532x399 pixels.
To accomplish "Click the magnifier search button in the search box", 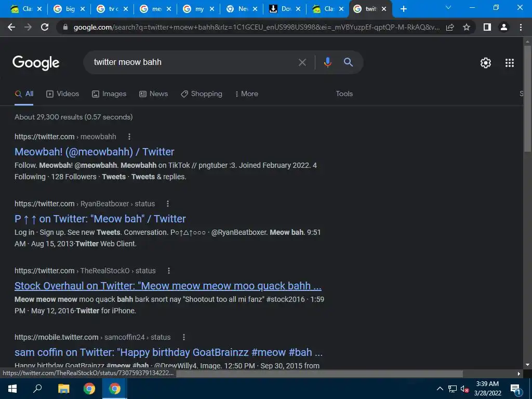I will click(x=348, y=62).
